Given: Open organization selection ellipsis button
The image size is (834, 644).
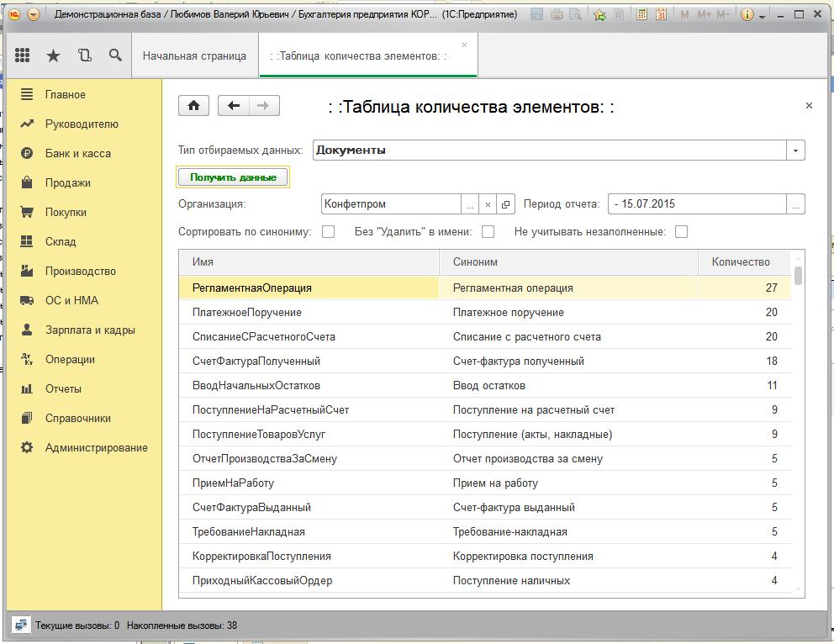Looking at the screenshot, I should click(471, 204).
